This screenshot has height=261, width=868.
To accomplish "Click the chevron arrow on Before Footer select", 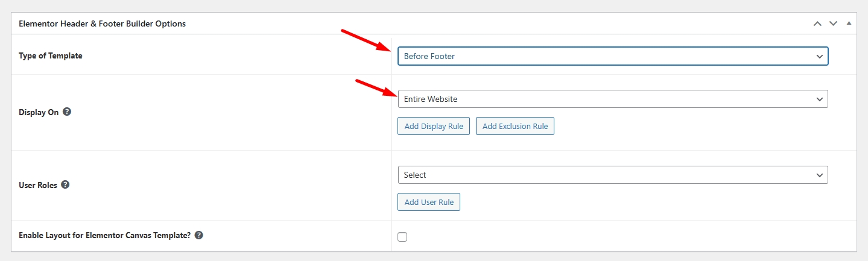I will pos(819,56).
